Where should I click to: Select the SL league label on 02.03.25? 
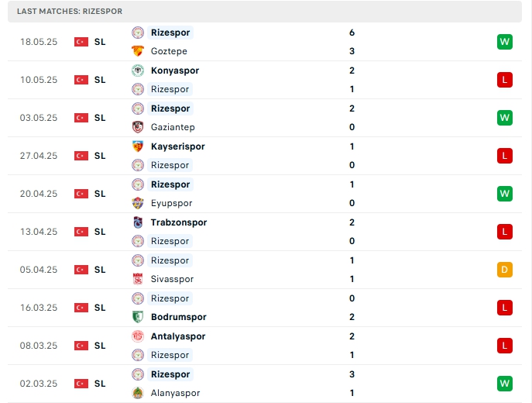click(x=100, y=384)
